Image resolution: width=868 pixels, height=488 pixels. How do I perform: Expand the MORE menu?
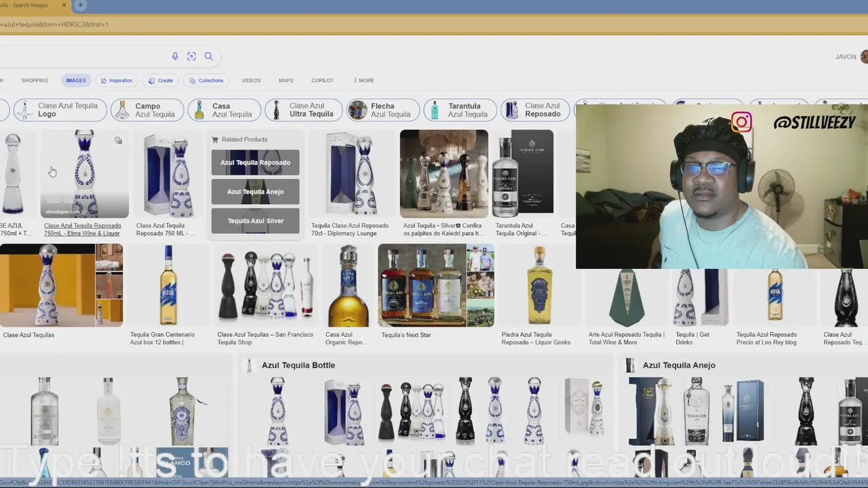coord(364,80)
